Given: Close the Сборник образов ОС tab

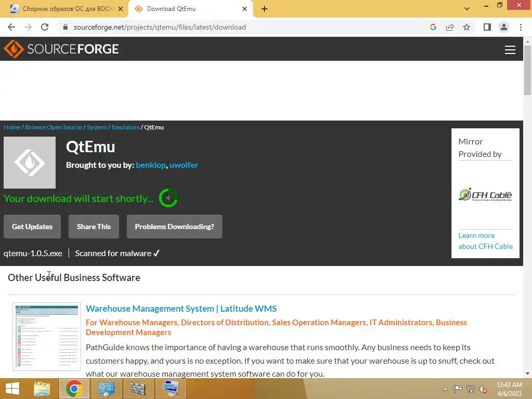Looking at the screenshot, I should click(121, 9).
